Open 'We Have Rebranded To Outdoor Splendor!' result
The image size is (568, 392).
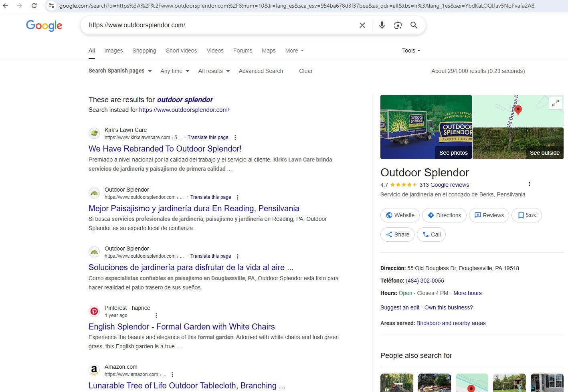(x=165, y=149)
